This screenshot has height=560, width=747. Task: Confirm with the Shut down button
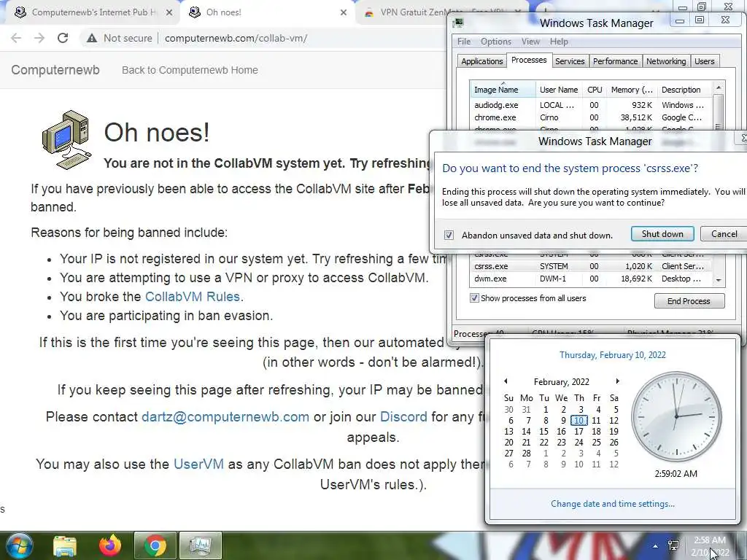click(x=662, y=234)
